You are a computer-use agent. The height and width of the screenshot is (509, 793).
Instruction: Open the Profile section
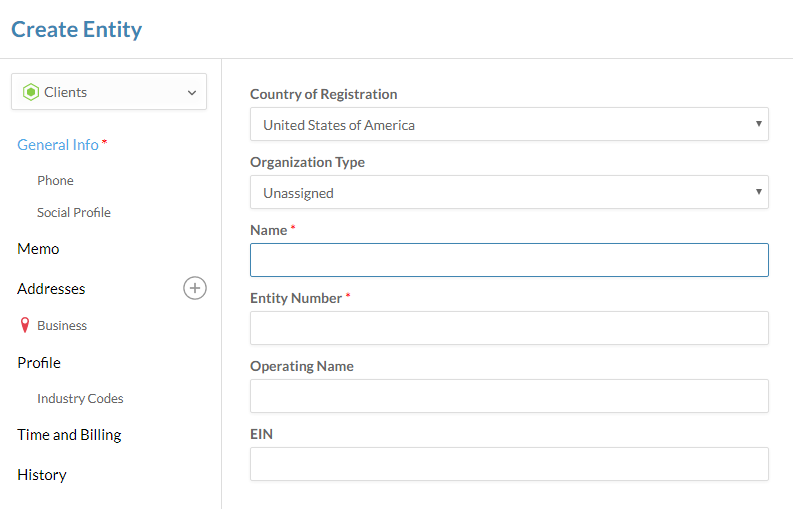tap(39, 363)
